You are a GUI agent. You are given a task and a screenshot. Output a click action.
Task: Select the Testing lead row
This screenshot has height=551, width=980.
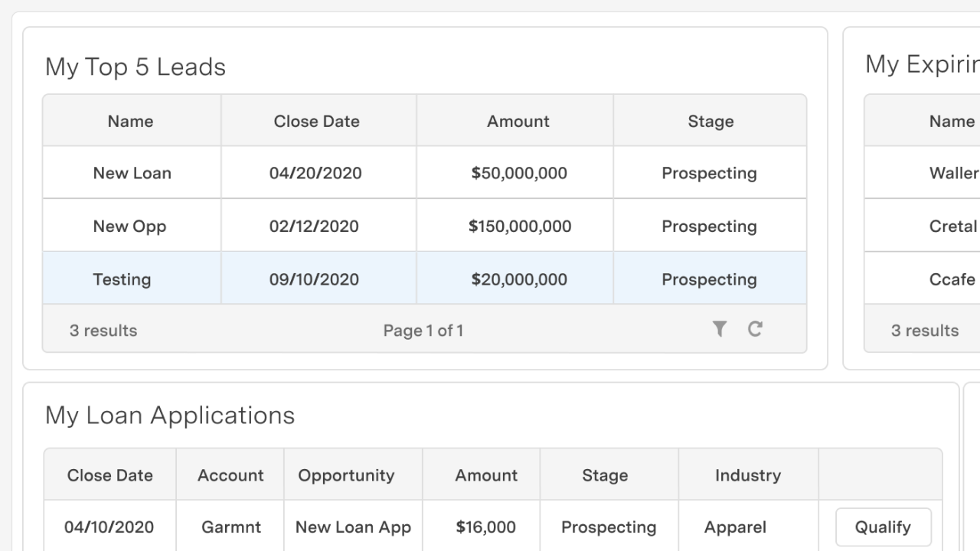pos(122,279)
